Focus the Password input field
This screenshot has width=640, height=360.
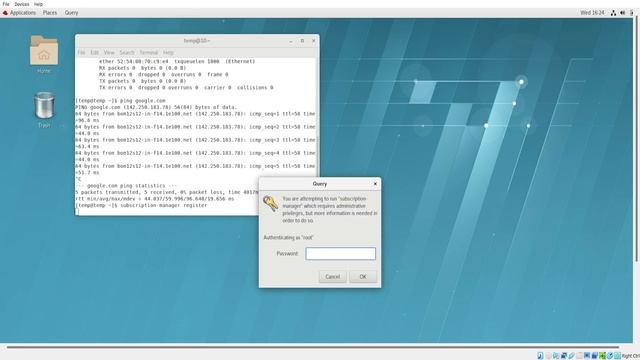(x=340, y=253)
